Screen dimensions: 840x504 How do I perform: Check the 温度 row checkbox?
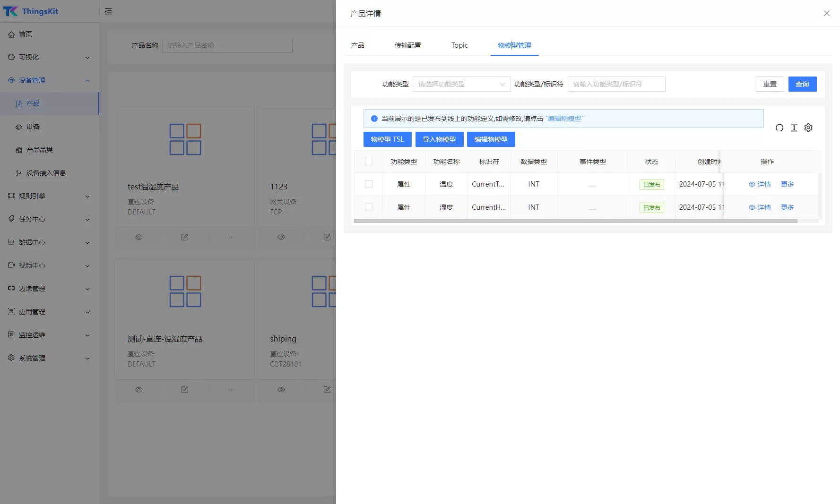pos(369,184)
